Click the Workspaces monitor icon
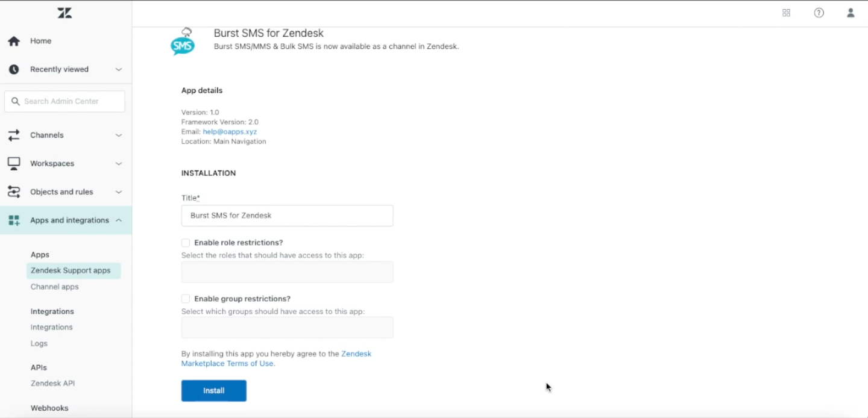 tap(14, 163)
